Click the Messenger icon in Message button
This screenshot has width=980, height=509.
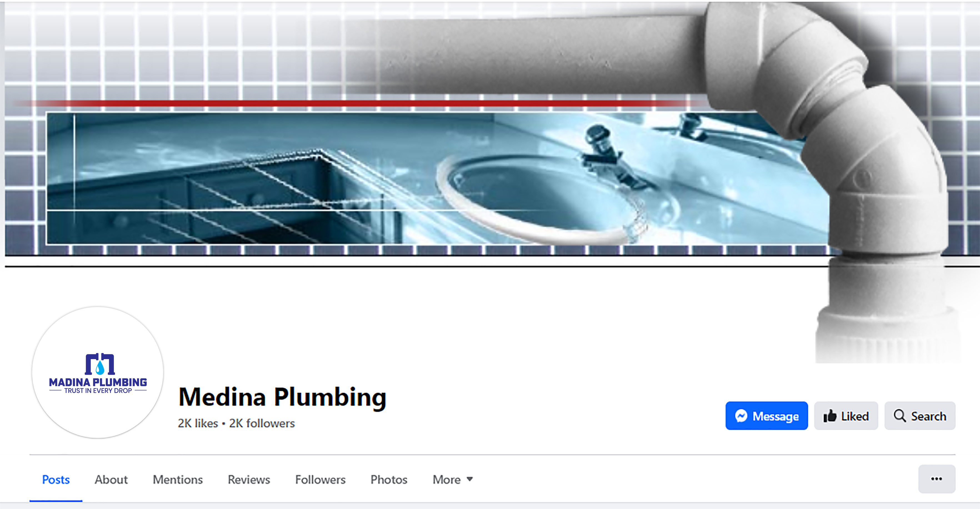tap(741, 416)
